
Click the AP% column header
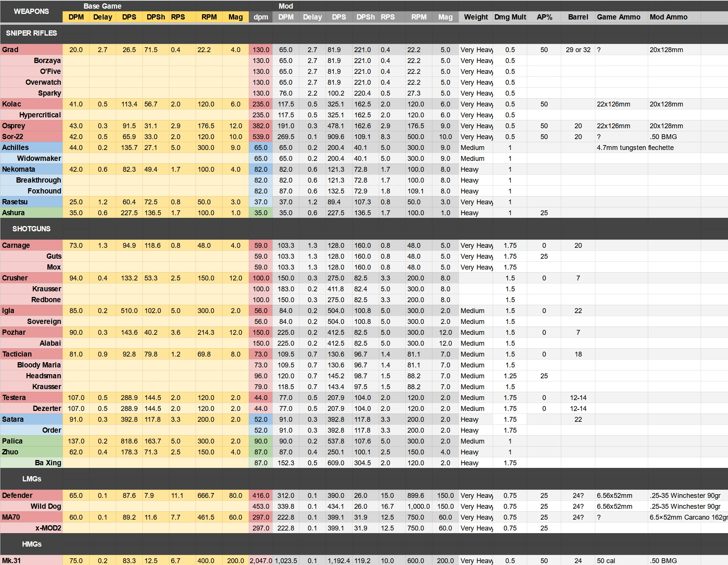[544, 17]
